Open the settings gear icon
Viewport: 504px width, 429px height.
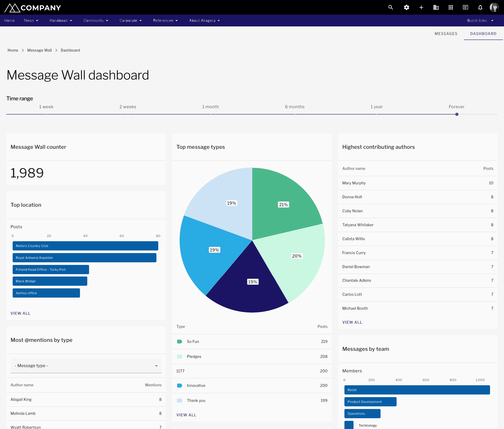click(406, 7)
